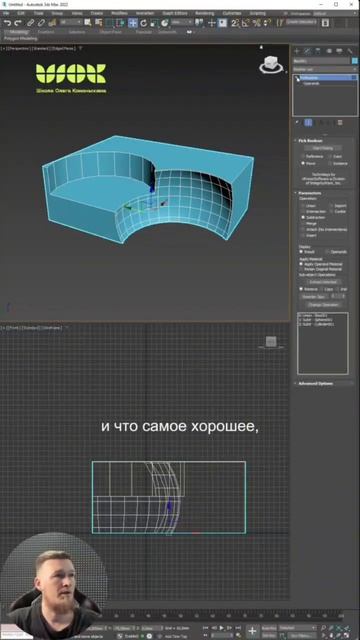360x640 pixels.
Task: Toggle the Auto Key button
Action: [269, 628]
